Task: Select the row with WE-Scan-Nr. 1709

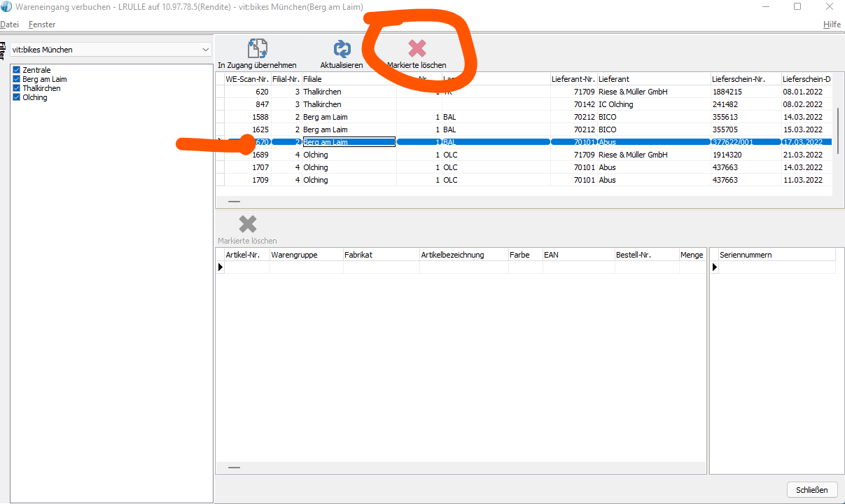Action: pos(524,180)
